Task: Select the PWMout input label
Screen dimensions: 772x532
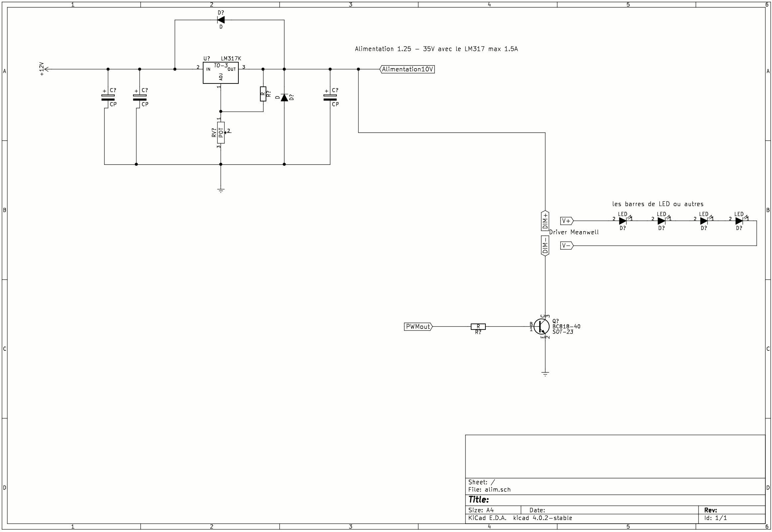Action: point(418,327)
